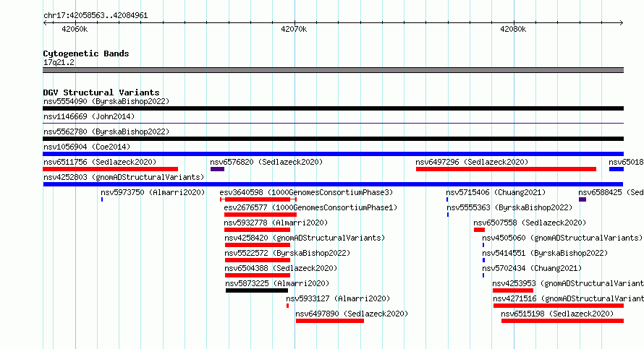Open esv3640598 (1000GenomesConsortiumPhase3) label
644x349 pixels.
click(306, 192)
